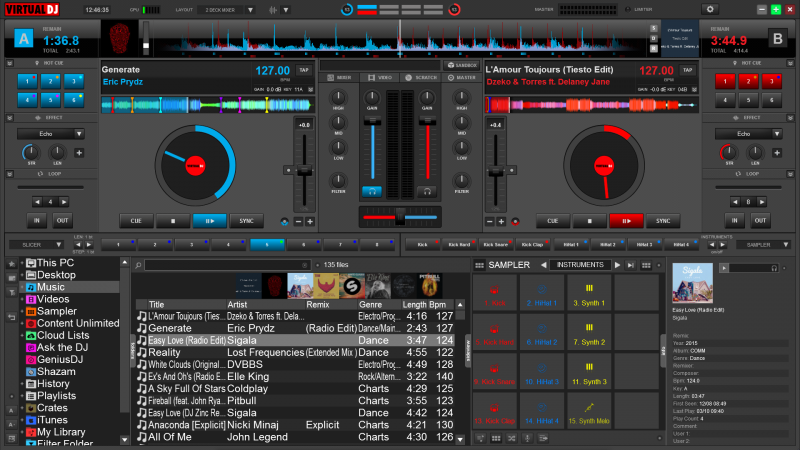Expand the Playlists tree node
Image resolution: width=800 pixels, height=450 pixels.
22,396
